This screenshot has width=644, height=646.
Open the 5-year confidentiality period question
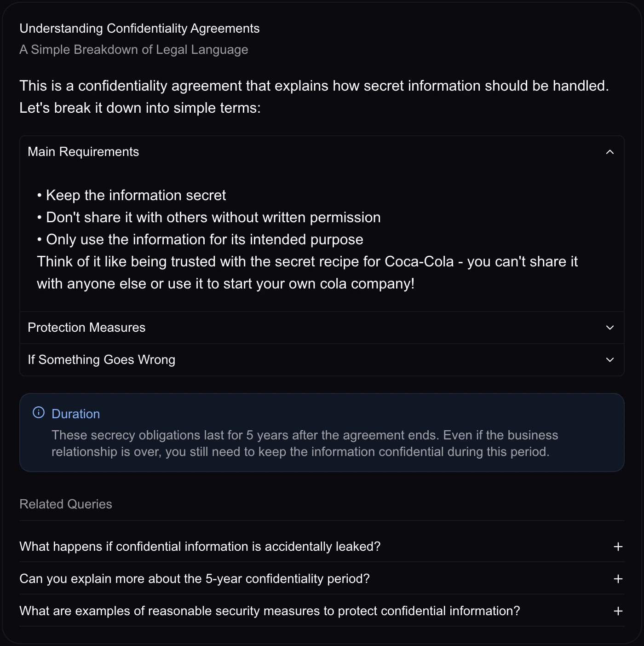pyautogui.click(x=195, y=579)
